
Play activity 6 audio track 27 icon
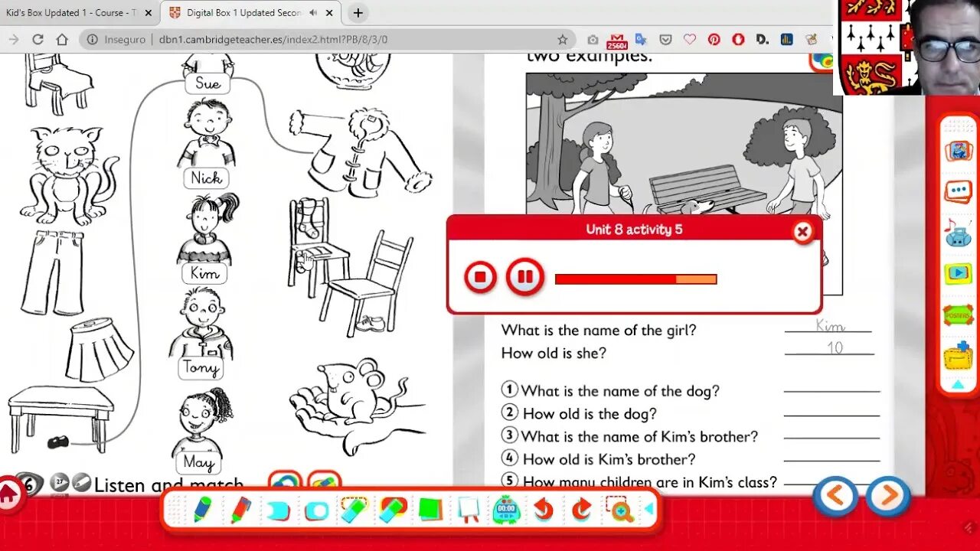[x=60, y=482]
